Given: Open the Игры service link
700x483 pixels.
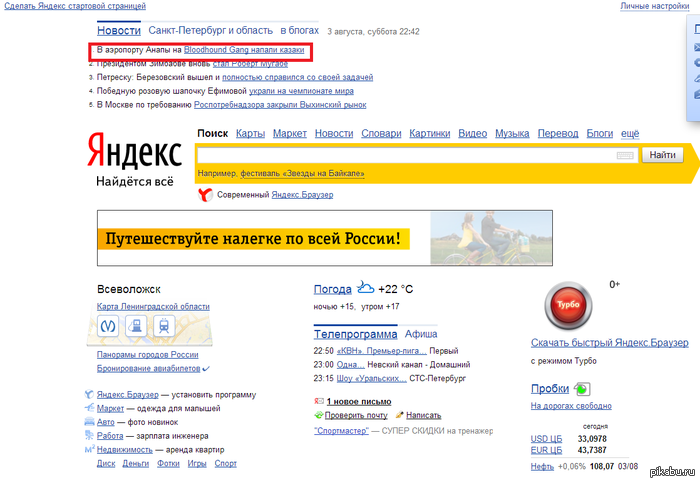Looking at the screenshot, I should (197, 463).
